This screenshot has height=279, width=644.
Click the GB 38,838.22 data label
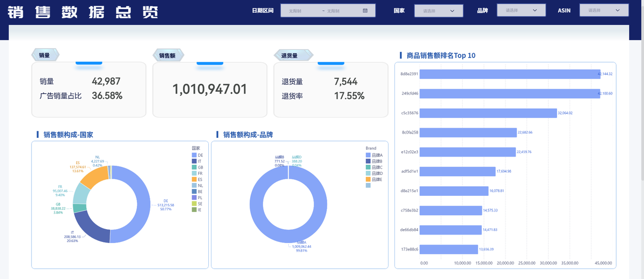tap(58, 209)
